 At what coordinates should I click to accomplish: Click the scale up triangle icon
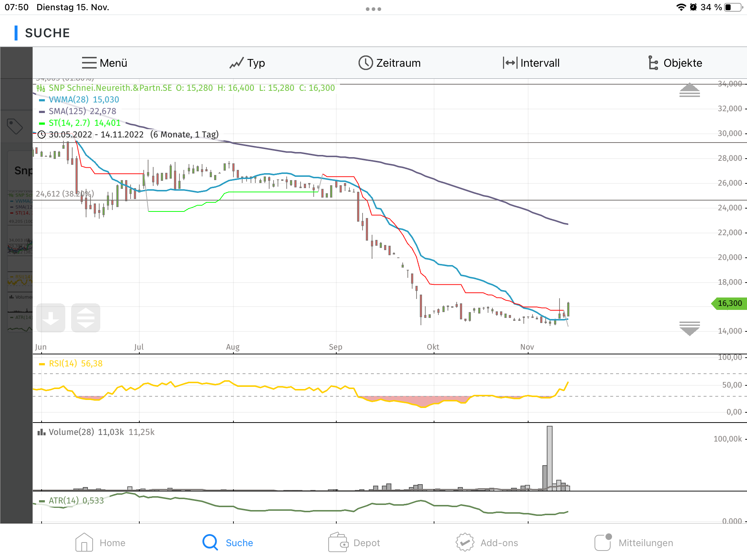[x=689, y=90]
